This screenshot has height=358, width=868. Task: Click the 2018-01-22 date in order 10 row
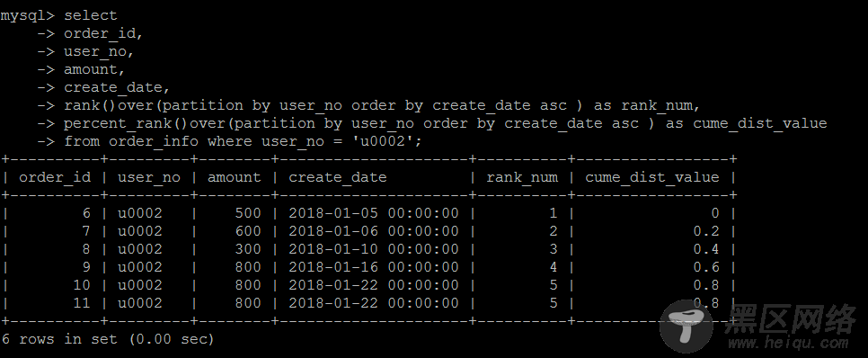(x=374, y=285)
